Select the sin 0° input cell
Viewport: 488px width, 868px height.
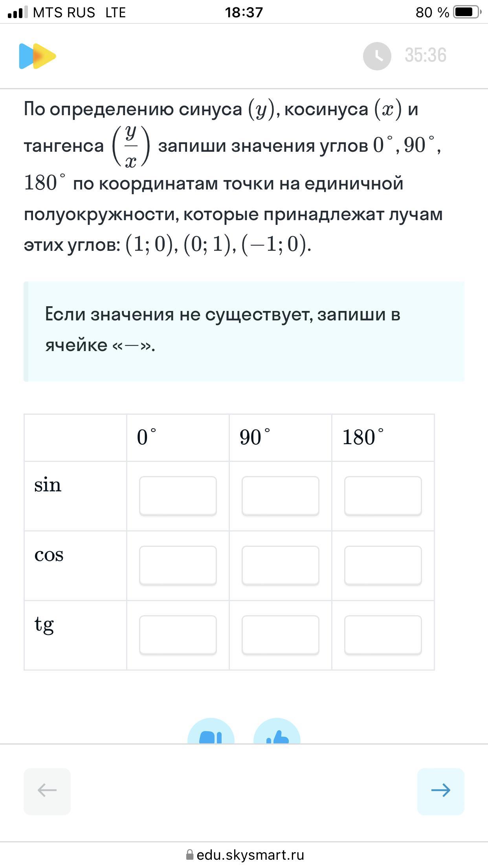178,496
